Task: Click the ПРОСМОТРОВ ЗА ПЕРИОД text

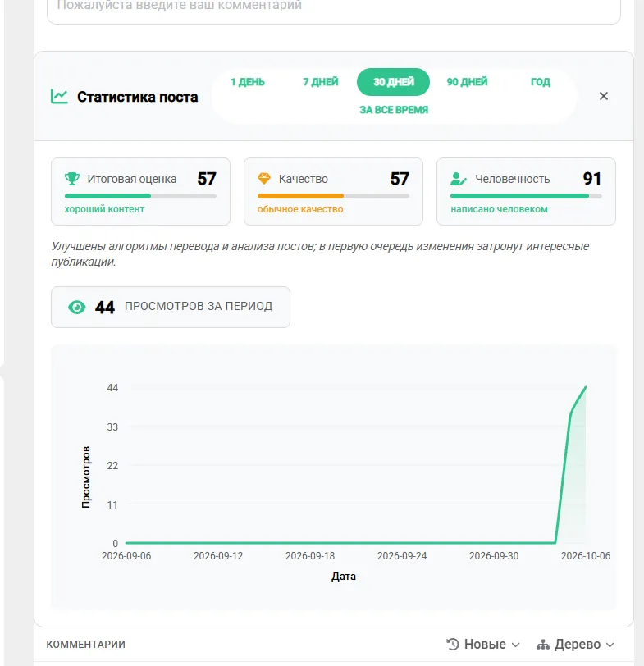Action: tap(199, 306)
